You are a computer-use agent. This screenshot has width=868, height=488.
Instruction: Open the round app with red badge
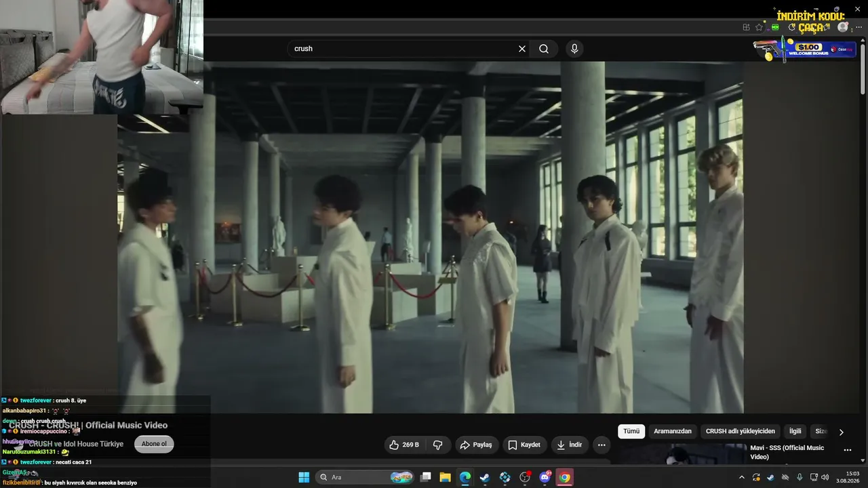[x=525, y=477]
